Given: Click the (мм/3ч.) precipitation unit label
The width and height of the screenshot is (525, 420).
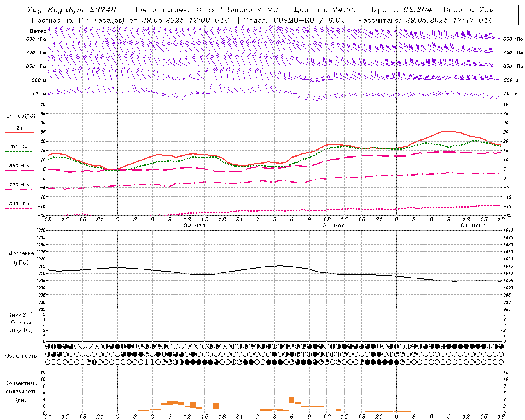Looking at the screenshot, I should pyautogui.click(x=21, y=315).
